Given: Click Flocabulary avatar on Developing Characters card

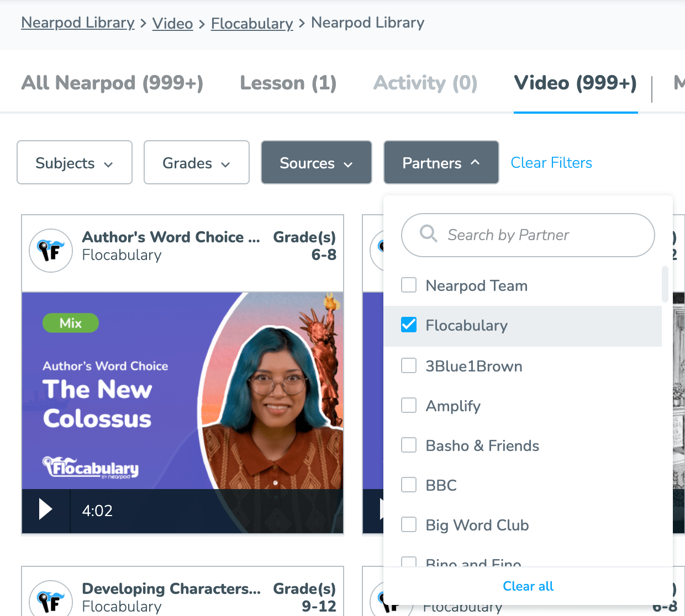Looking at the screenshot, I should [51, 599].
